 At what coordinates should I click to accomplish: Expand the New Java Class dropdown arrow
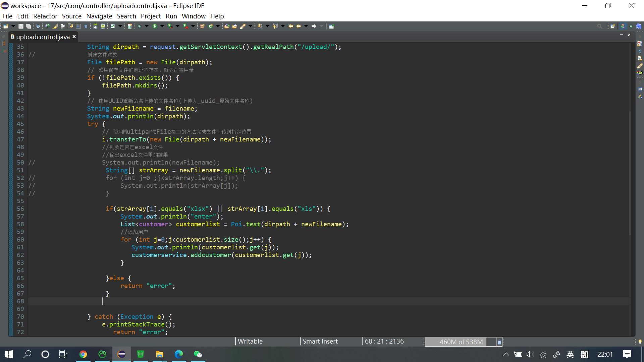[218, 26]
